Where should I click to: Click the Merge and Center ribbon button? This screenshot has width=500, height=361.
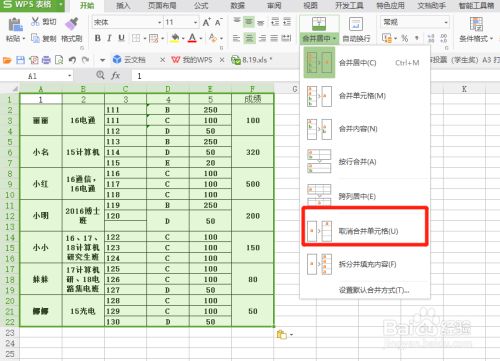pyautogui.click(x=319, y=30)
